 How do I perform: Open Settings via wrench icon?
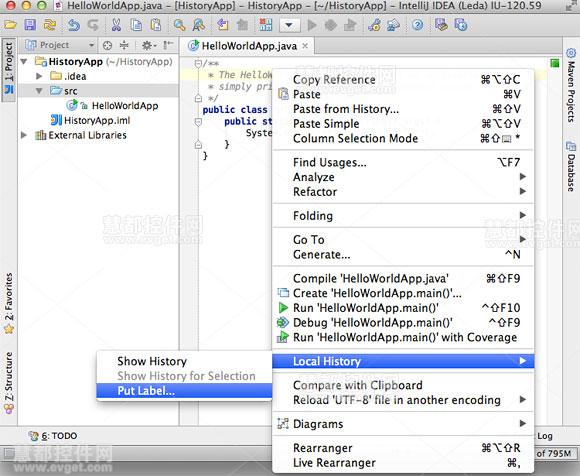point(374,25)
